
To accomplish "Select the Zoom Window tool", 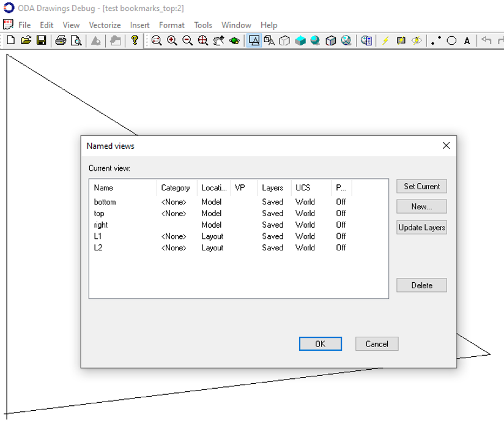I will coord(155,42).
